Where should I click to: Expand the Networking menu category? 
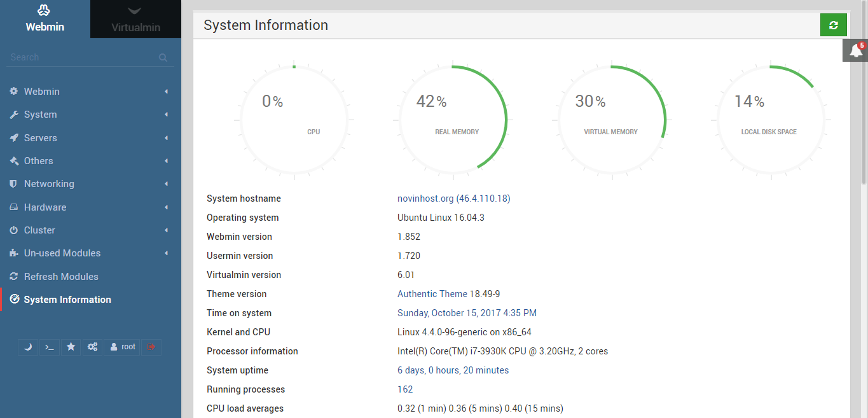49,184
